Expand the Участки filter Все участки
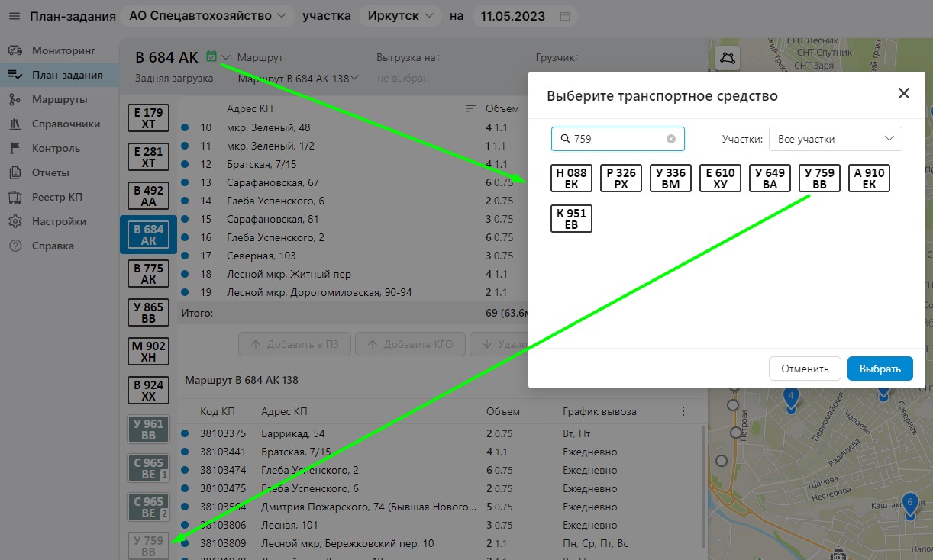Screen dimensions: 933x560 pos(835,139)
